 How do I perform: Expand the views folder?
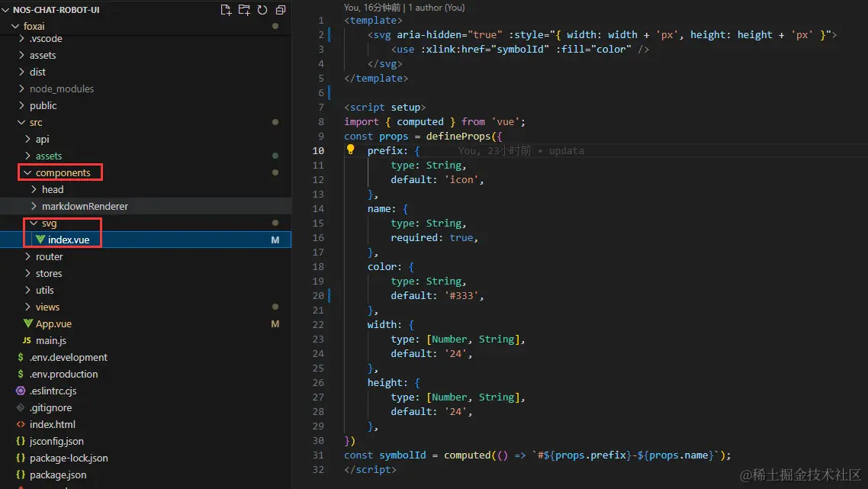click(x=27, y=307)
